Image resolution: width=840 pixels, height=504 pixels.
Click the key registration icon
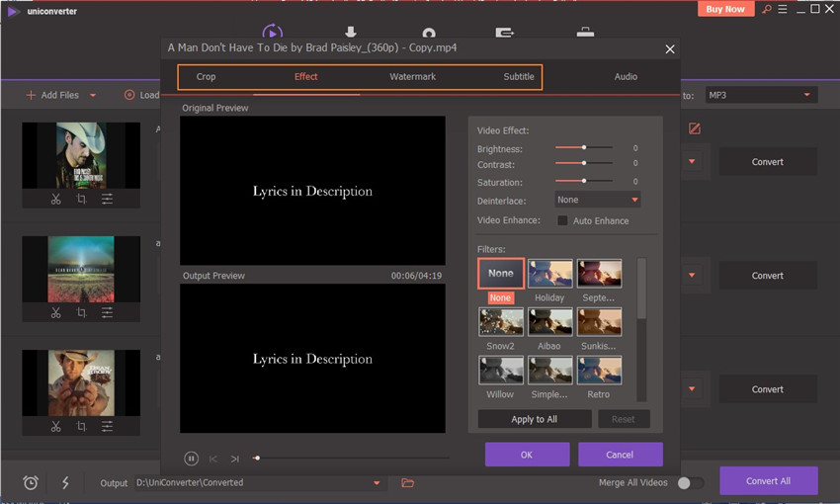[x=767, y=9]
